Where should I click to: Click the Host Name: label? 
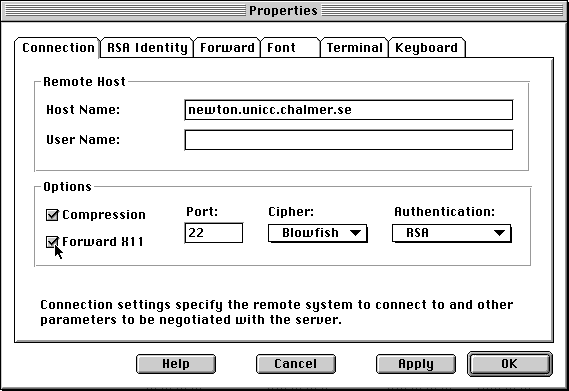(83, 110)
